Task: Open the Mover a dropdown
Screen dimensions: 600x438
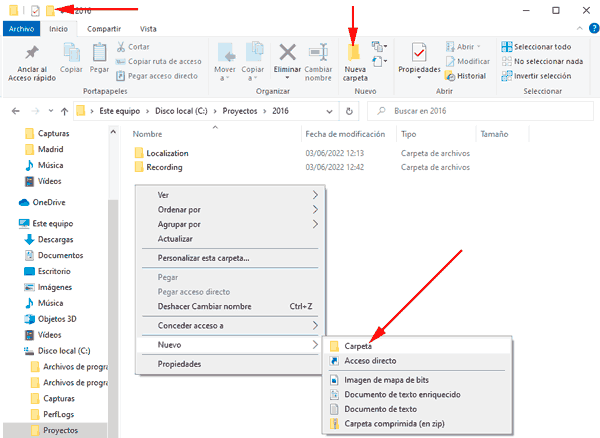Action: tap(225, 62)
